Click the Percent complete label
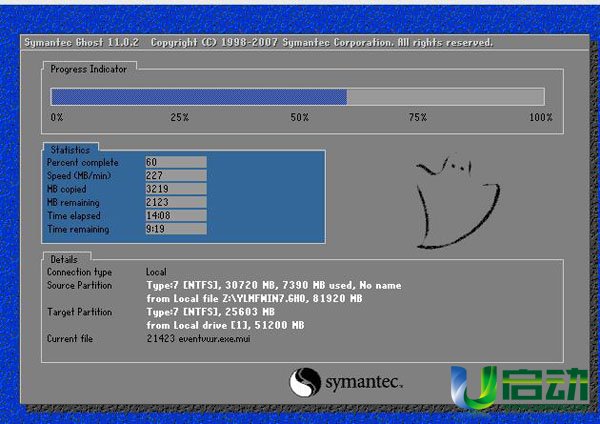The height and width of the screenshot is (424, 600). pos(83,163)
